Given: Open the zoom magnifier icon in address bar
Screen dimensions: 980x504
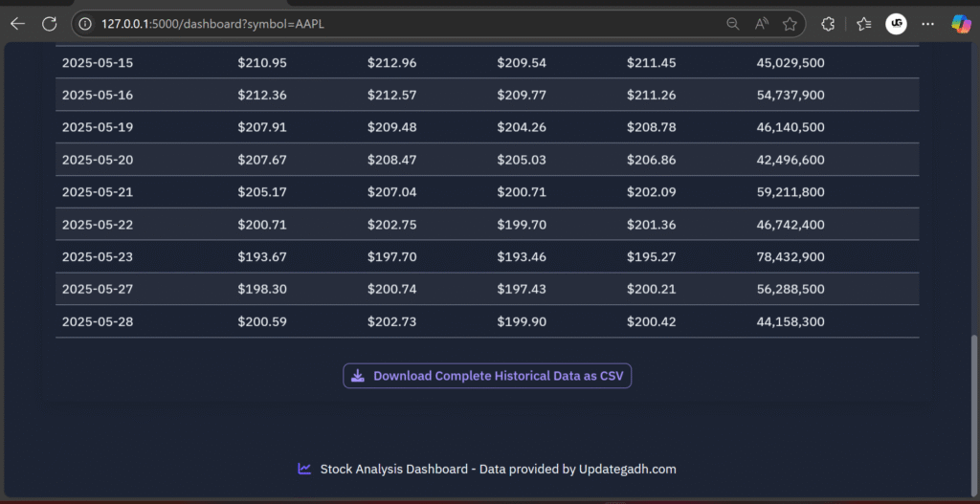Looking at the screenshot, I should point(732,24).
